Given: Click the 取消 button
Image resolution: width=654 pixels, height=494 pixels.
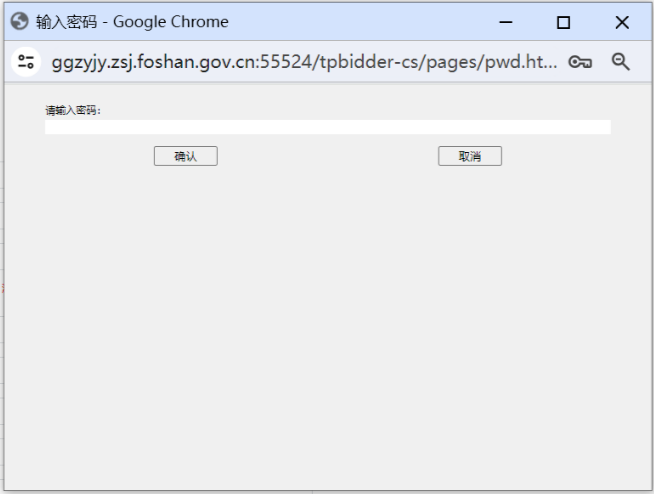Looking at the screenshot, I should point(470,156).
